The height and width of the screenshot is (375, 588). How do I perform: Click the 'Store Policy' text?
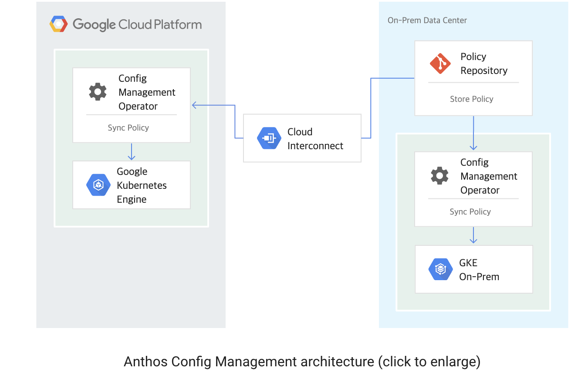(x=472, y=99)
